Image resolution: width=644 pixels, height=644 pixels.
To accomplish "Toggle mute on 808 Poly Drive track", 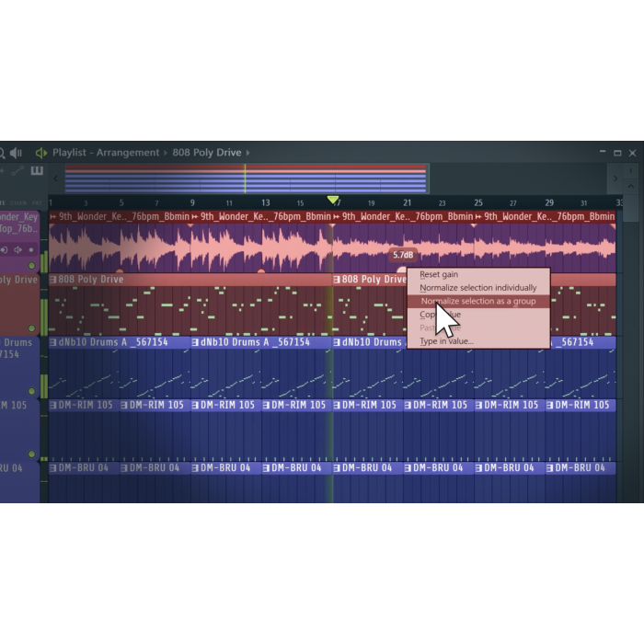I will (31, 328).
